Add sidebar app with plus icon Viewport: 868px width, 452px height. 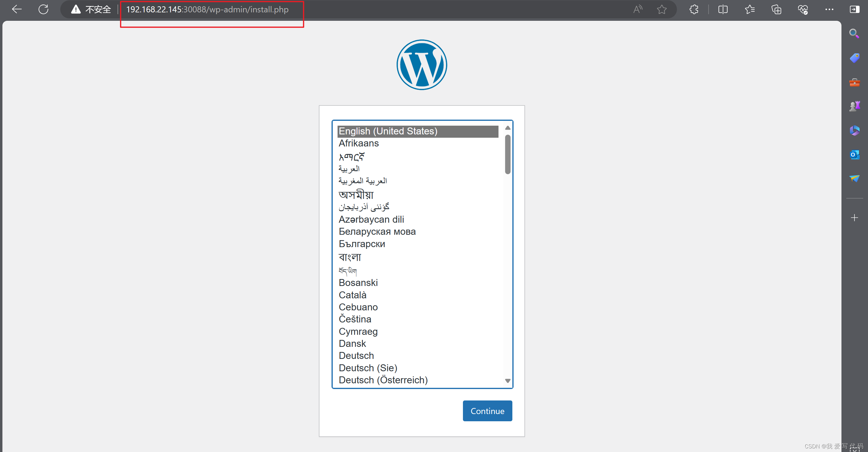point(854,218)
